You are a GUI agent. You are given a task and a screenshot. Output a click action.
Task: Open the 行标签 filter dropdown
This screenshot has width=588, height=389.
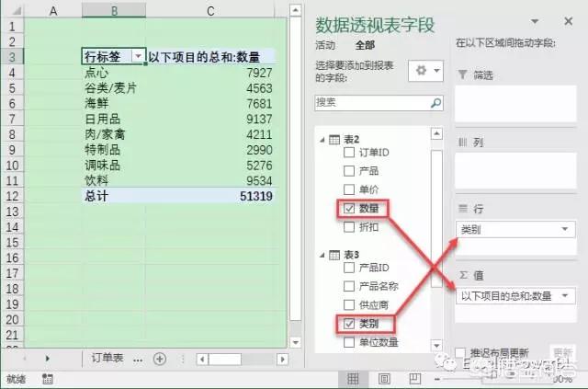(x=138, y=57)
